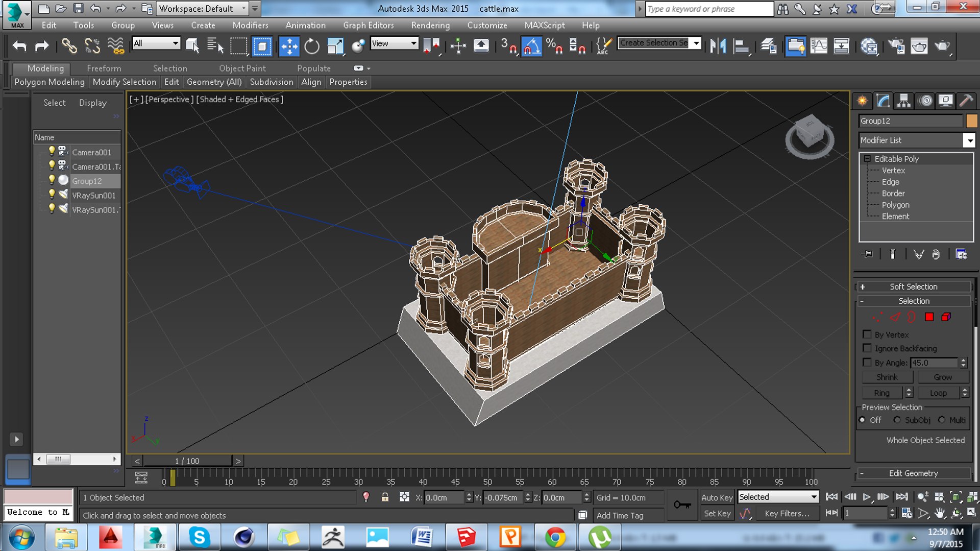Screen dimensions: 980x551
Task: Toggle the selection lock padlock icon
Action: (385, 497)
